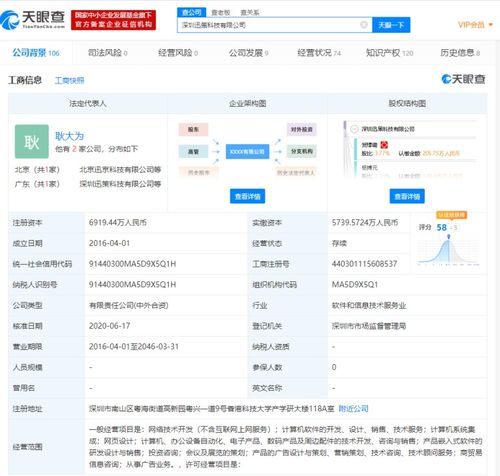Clear the search box with the X icon

pos(364,25)
